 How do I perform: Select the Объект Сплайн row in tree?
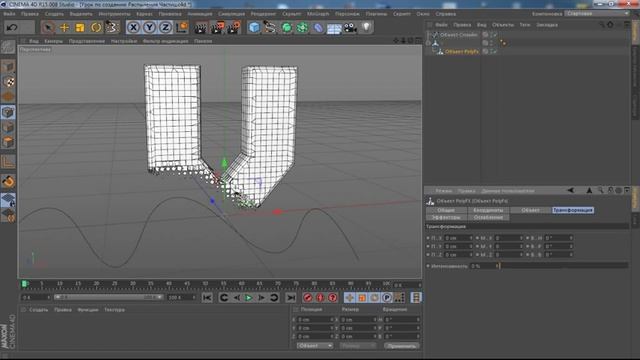pyautogui.click(x=458, y=35)
